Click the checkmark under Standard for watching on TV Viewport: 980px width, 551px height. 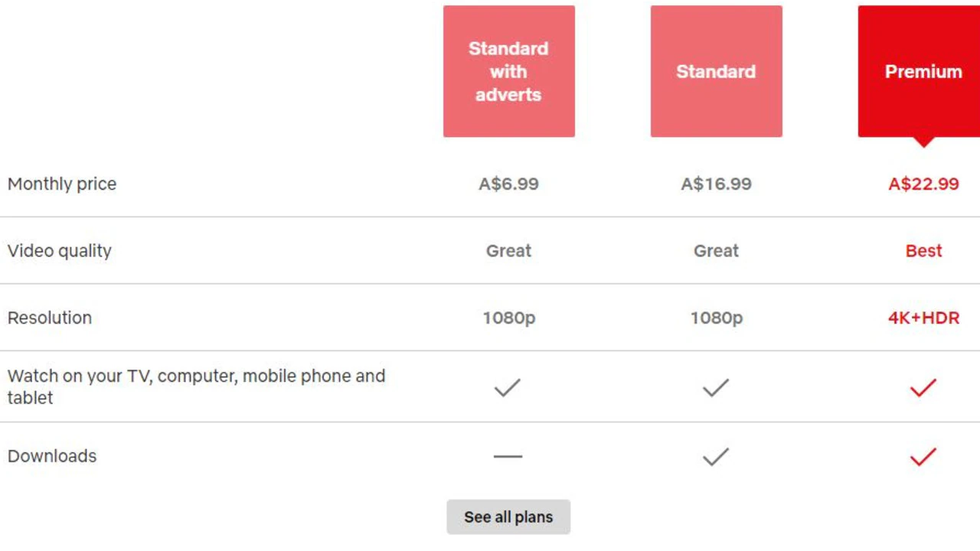pos(716,387)
